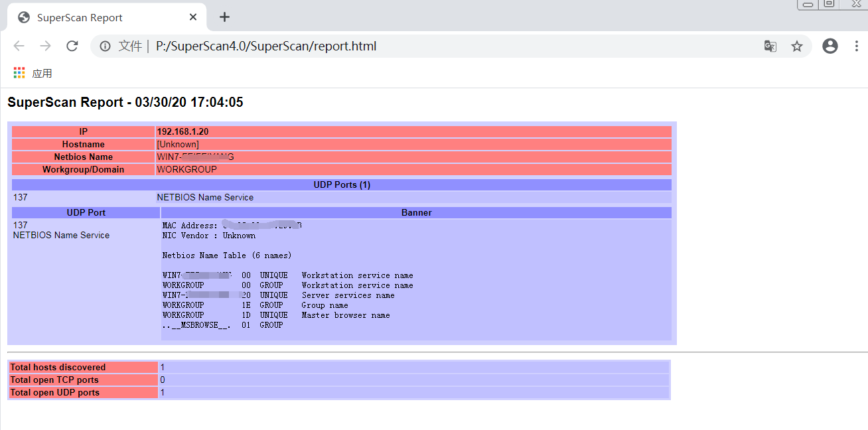Open the Chrome profile avatar

click(x=830, y=46)
